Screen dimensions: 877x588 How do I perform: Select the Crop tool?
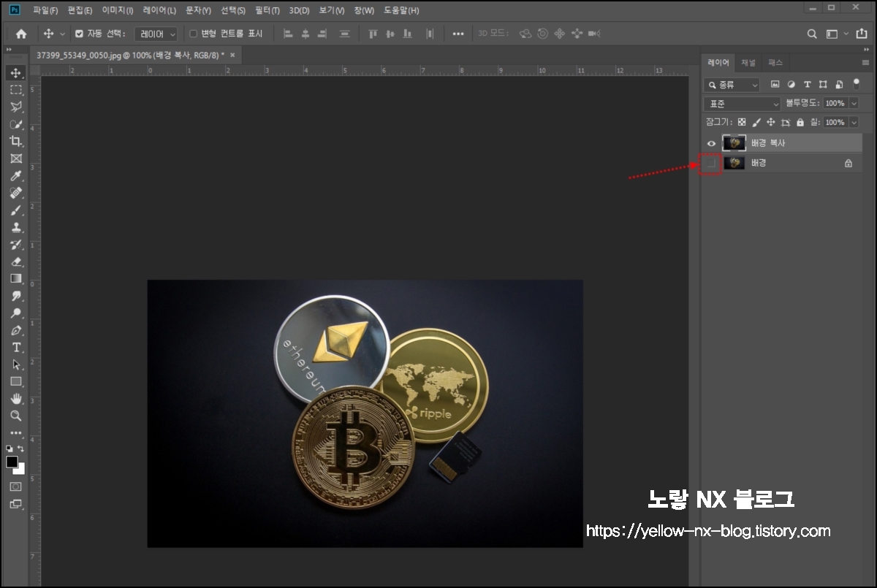click(16, 141)
